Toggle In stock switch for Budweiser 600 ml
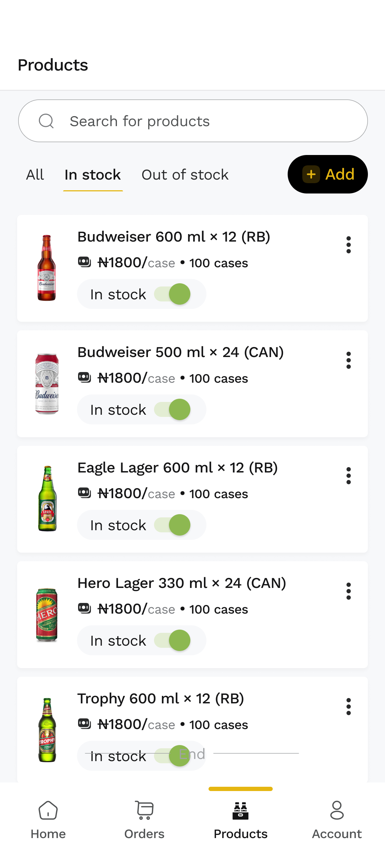 tap(173, 294)
